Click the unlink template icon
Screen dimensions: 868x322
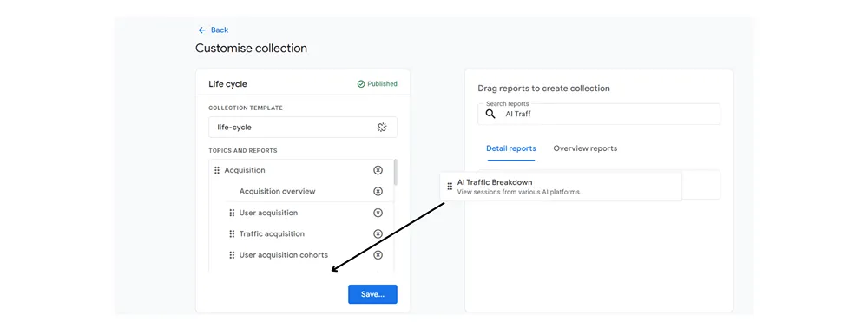click(x=381, y=128)
